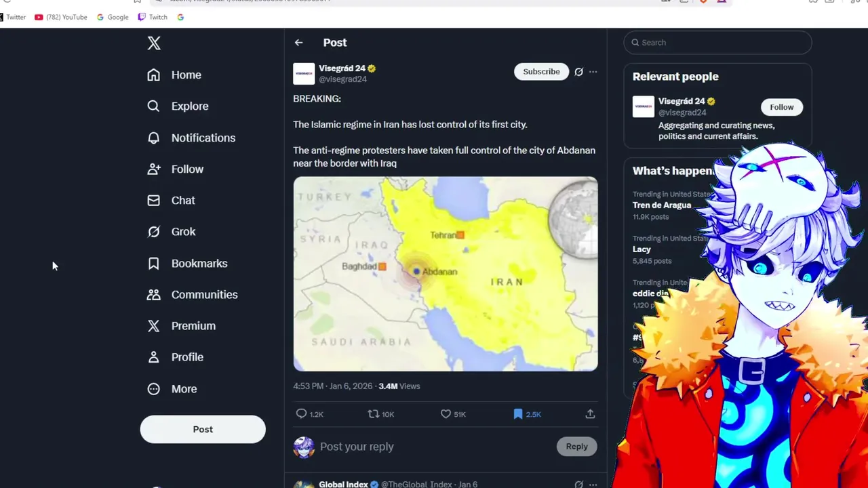This screenshot has width=868, height=488.
Task: Expand the More menu in sidebar
Action: click(x=172, y=388)
